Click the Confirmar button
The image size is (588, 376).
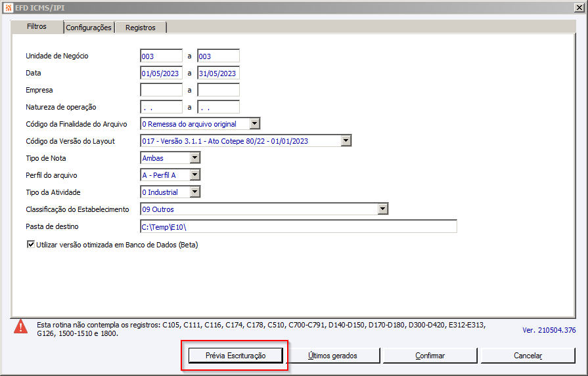click(430, 356)
